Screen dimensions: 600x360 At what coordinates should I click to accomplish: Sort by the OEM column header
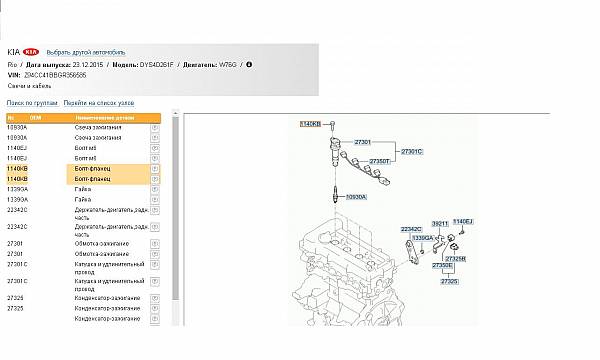35,118
